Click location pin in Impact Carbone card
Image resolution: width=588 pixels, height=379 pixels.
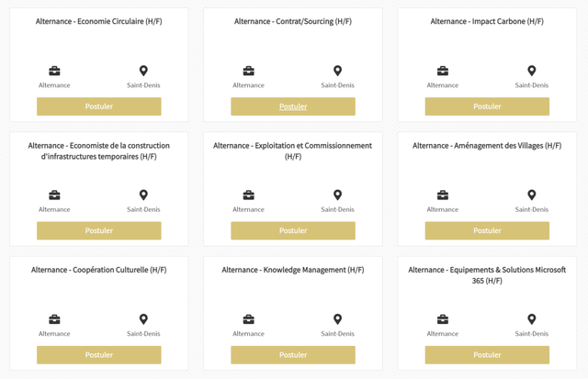[531, 71]
